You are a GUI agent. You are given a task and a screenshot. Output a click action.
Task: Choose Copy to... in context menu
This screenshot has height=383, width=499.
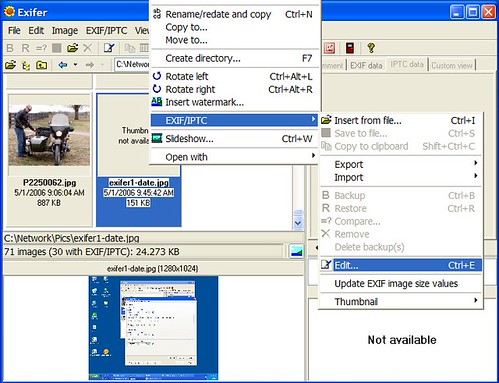click(x=234, y=27)
